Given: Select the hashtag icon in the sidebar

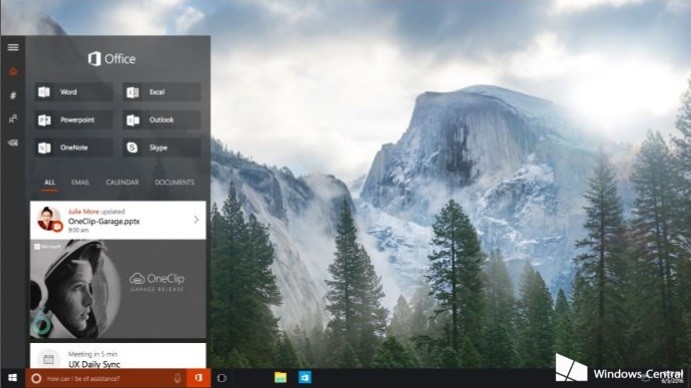Looking at the screenshot, I should click(13, 95).
